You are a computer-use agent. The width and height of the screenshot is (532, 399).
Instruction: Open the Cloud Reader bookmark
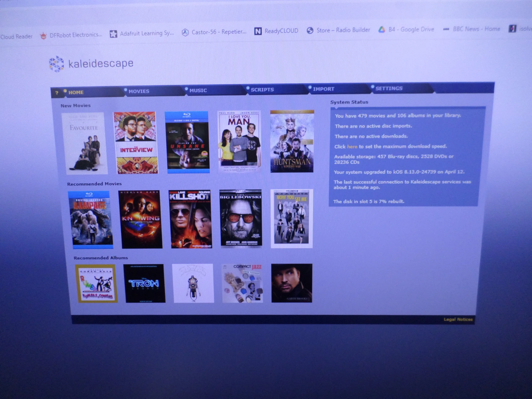16,37
